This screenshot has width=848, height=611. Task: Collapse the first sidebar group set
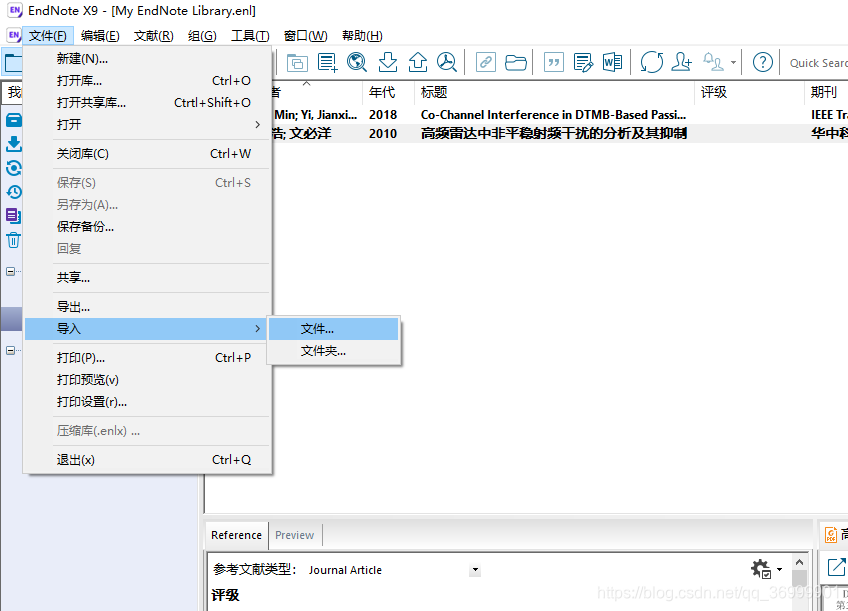[10, 271]
